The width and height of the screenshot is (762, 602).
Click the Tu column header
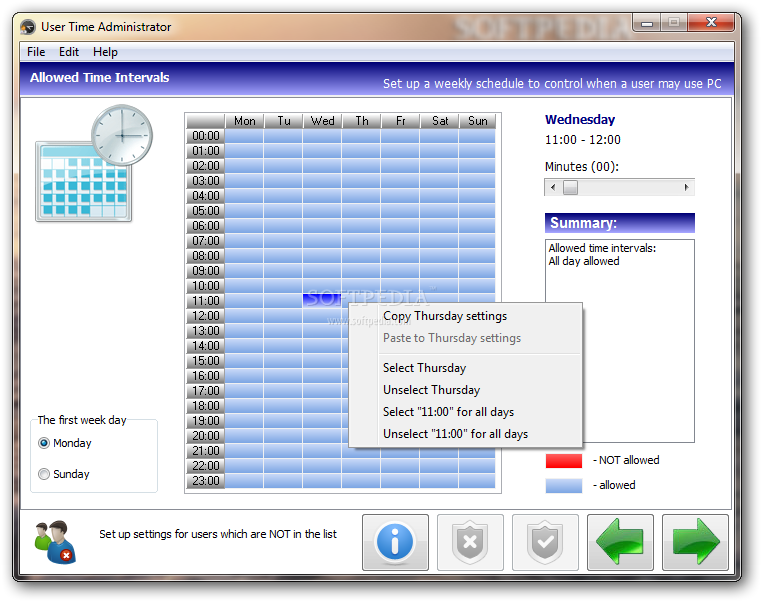point(284,120)
